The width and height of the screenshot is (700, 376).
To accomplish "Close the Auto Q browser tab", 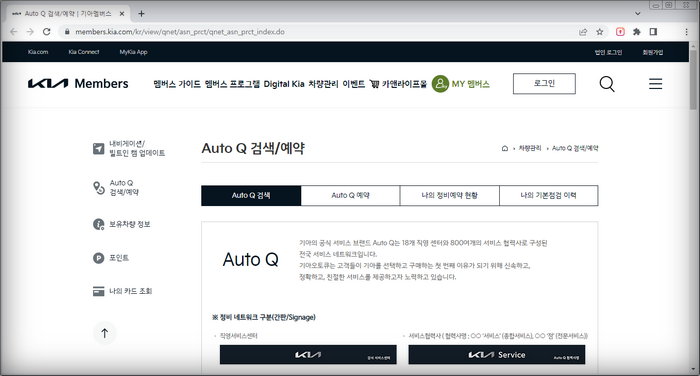I will [122, 14].
